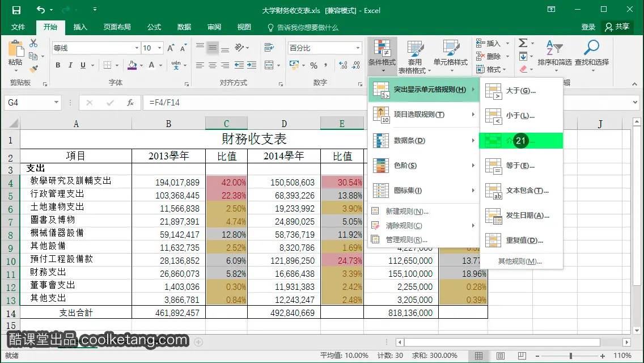Screen dimensions: 644x363
Task: Apply the percent style button
Action: coord(314,65)
